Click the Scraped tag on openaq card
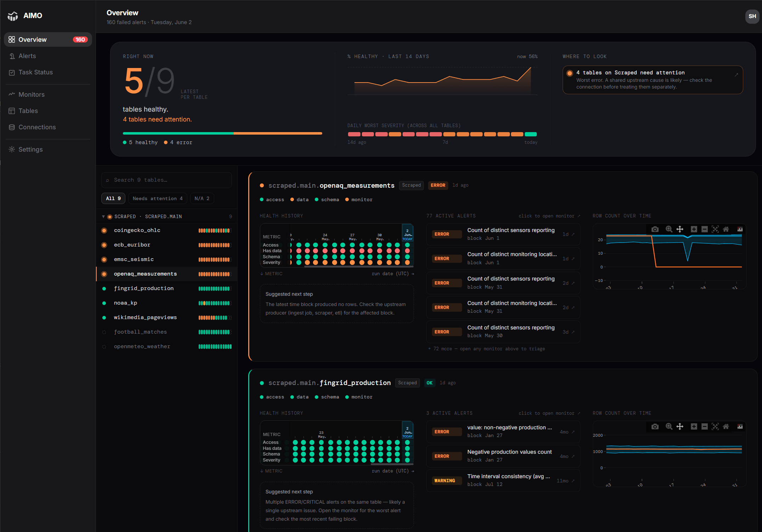Image resolution: width=762 pixels, height=532 pixels. click(x=411, y=185)
